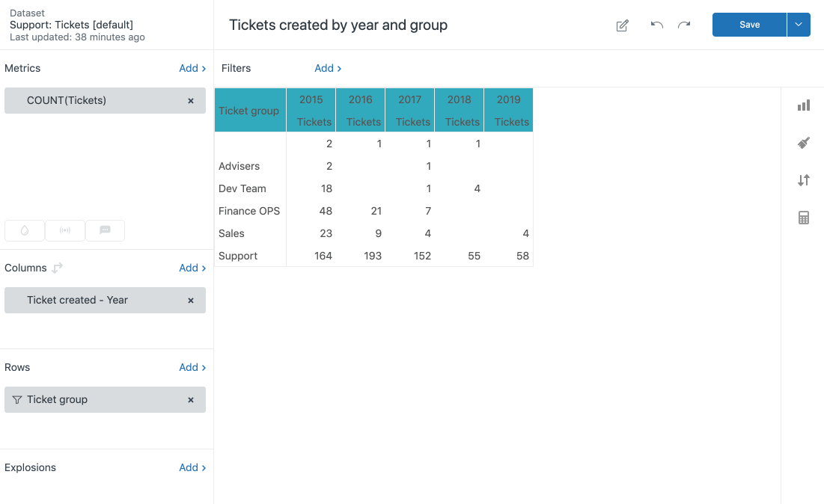Click the Ticket group table header
The image size is (824, 504).
(x=249, y=111)
